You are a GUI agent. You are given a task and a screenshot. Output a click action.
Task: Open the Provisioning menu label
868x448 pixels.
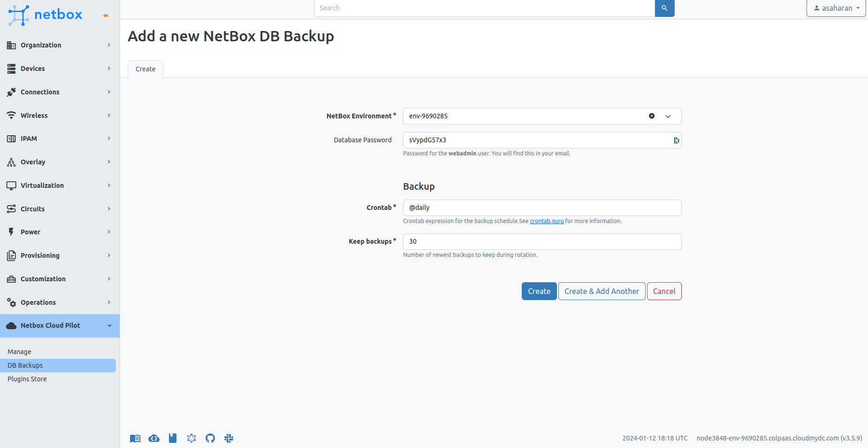tap(40, 255)
